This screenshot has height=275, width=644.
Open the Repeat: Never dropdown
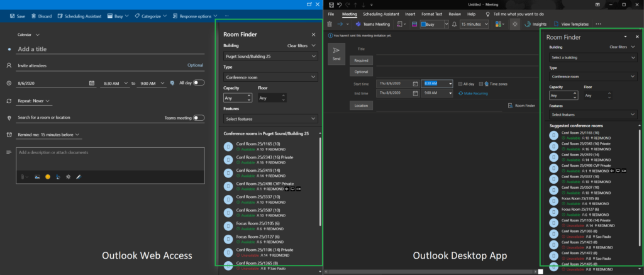coord(34,101)
